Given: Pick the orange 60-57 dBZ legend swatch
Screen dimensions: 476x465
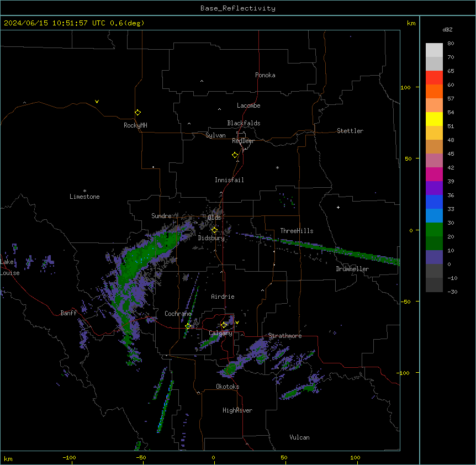Looking at the screenshot, I should click(434, 91).
